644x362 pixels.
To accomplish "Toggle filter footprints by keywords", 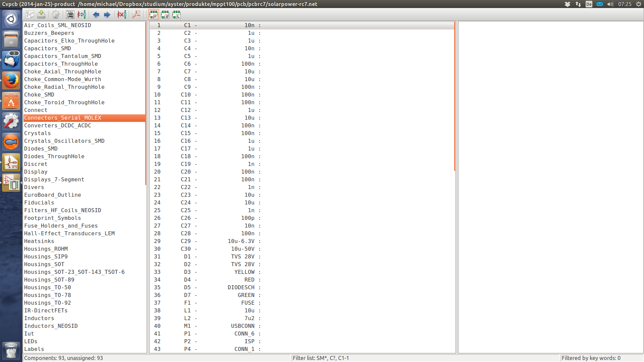I will (x=154, y=14).
